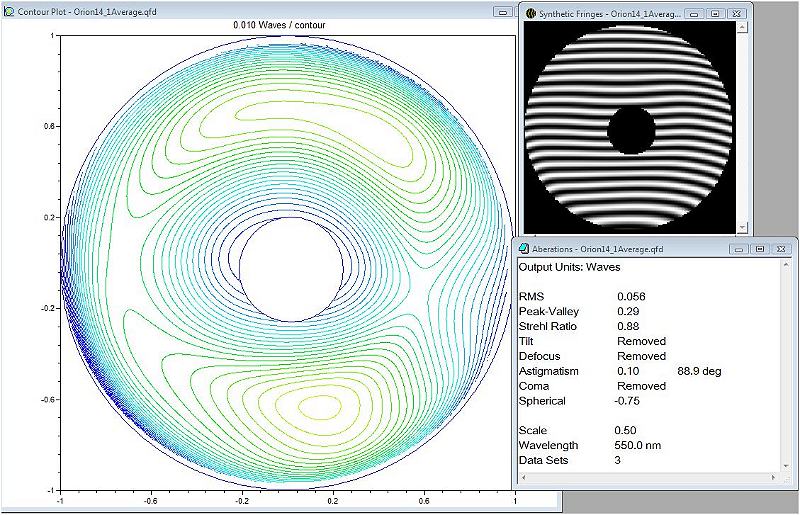This screenshot has height=515, width=800.
Task: Minimize the Contour Plot window
Action: click(x=503, y=12)
